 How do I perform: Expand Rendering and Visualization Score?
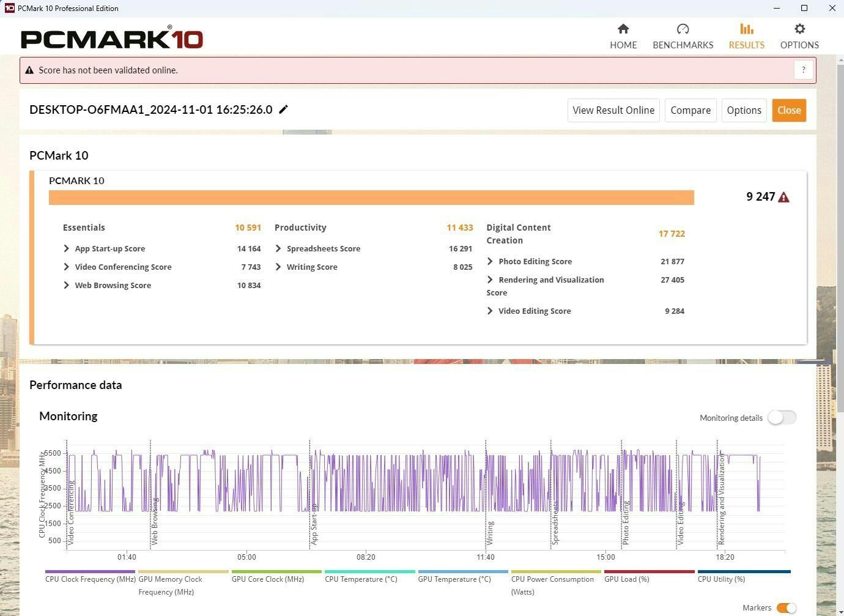click(490, 280)
